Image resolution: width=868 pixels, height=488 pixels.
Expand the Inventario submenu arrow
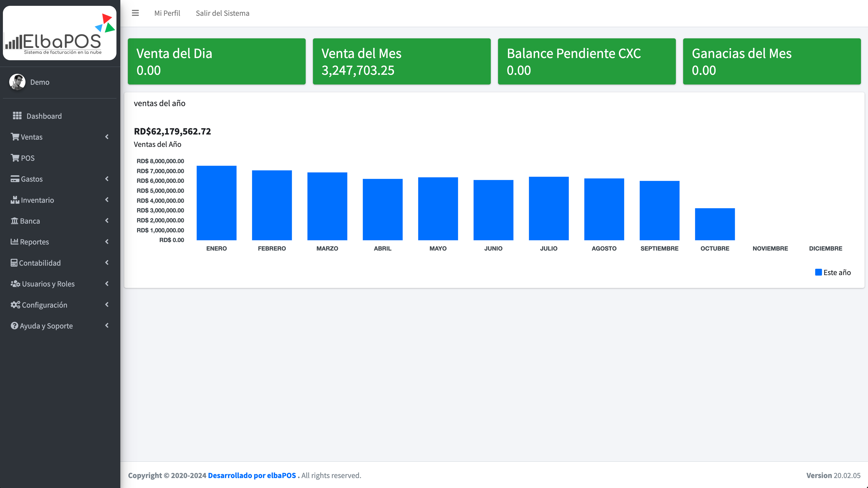coord(107,200)
